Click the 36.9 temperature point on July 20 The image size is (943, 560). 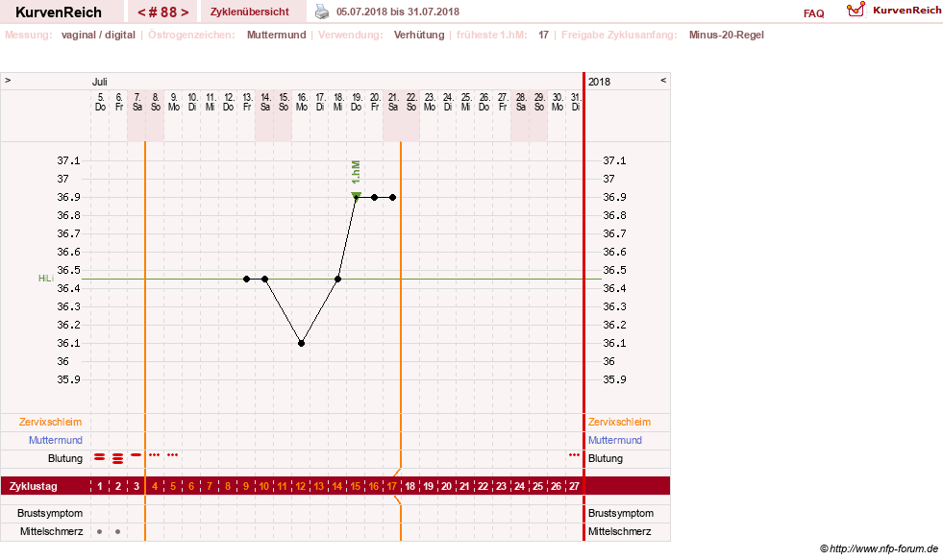pos(374,197)
